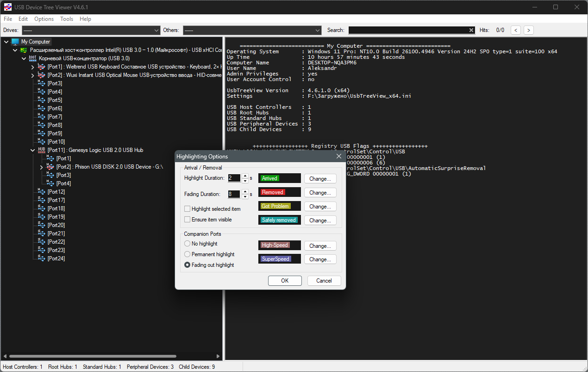Image resolution: width=588 pixels, height=372 pixels.
Task: Click the green Arrived color swatch
Action: coord(280,178)
